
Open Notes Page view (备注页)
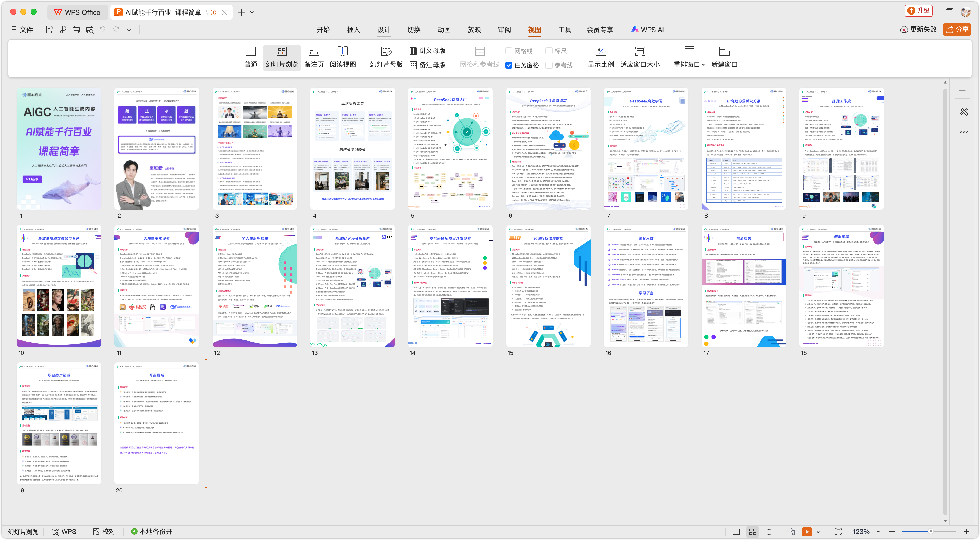point(314,57)
